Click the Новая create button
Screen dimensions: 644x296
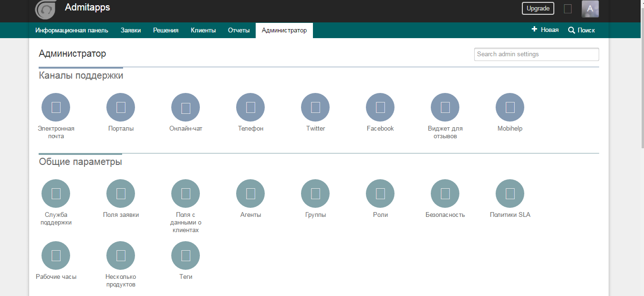tap(545, 30)
